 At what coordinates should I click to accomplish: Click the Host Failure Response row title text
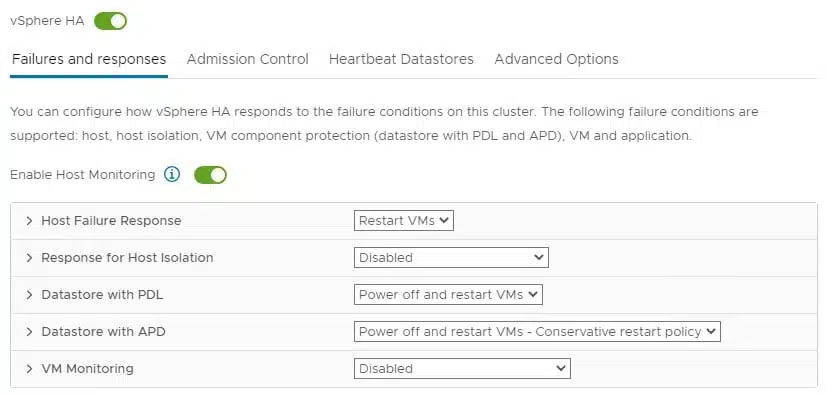click(x=111, y=221)
